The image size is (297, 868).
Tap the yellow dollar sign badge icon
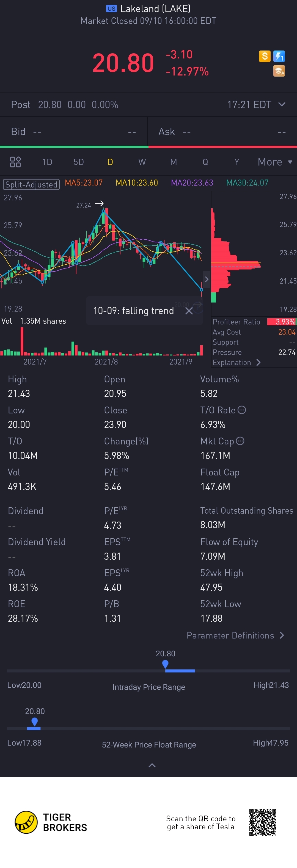[265, 56]
